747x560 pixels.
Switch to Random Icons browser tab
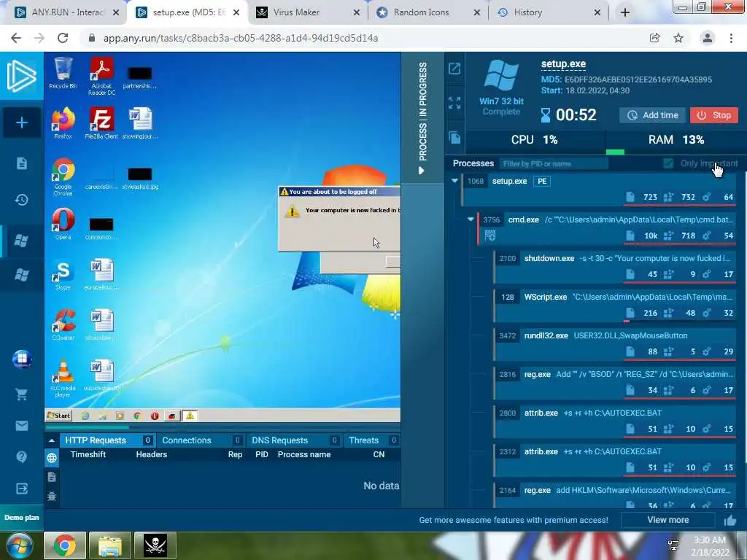coord(427,12)
